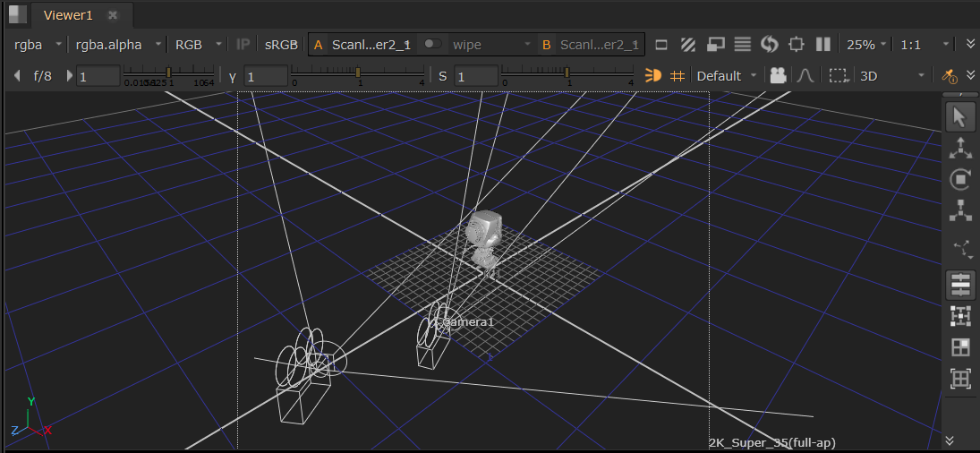Switch on the wipe compare toggle
Viewport: 980px width, 453px height.
(x=432, y=44)
